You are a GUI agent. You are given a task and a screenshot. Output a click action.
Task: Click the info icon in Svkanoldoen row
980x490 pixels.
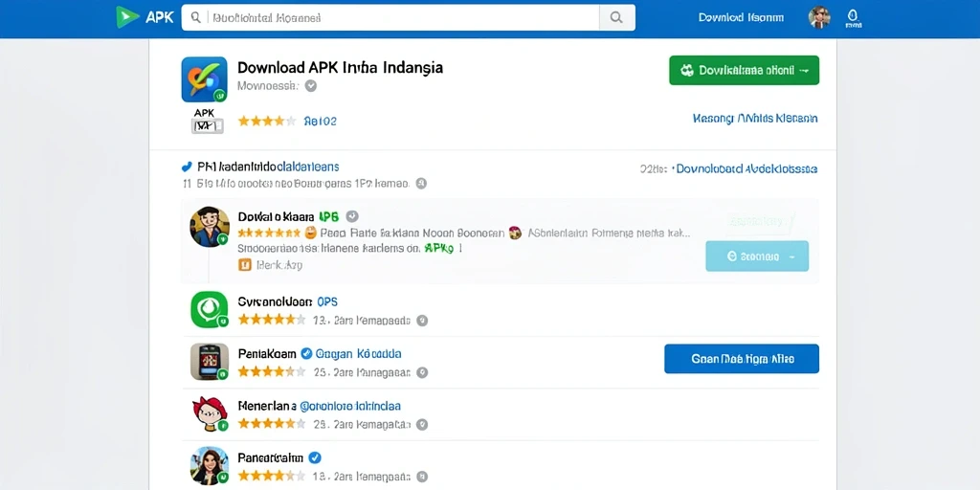click(x=422, y=321)
